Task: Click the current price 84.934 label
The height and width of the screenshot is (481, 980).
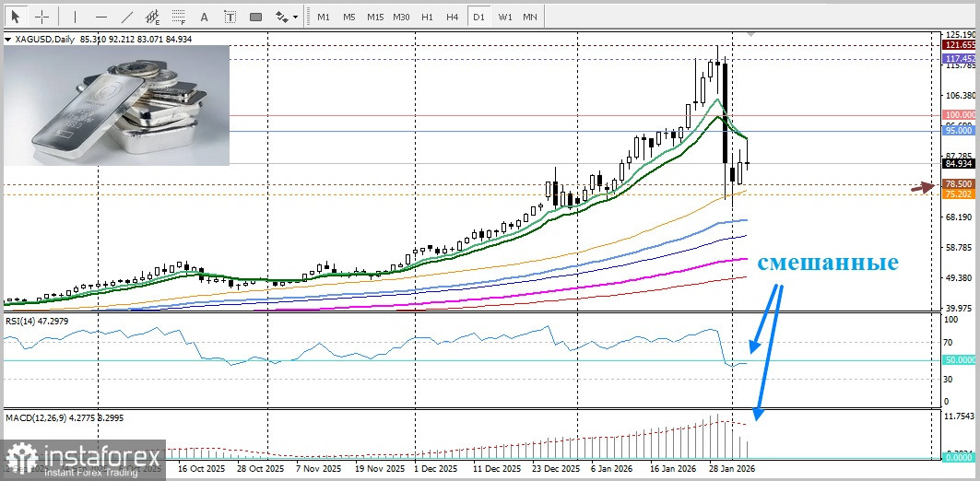Action: [x=960, y=164]
